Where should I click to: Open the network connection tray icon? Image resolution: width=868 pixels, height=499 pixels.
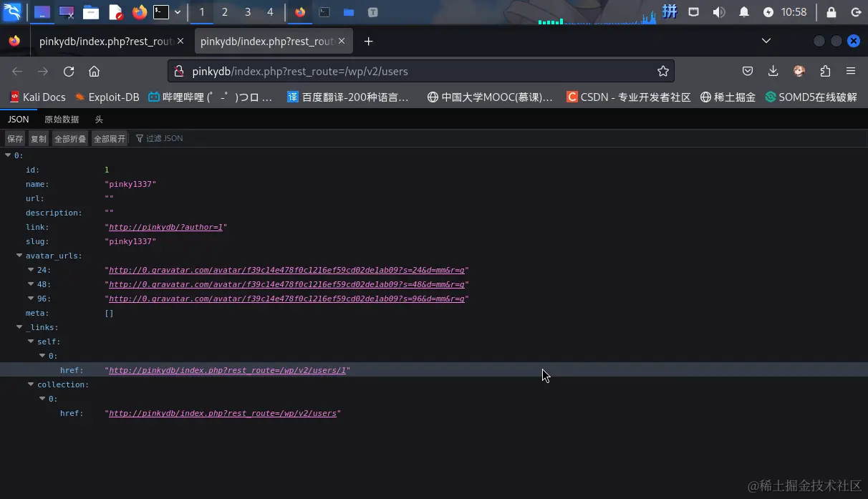(x=693, y=12)
